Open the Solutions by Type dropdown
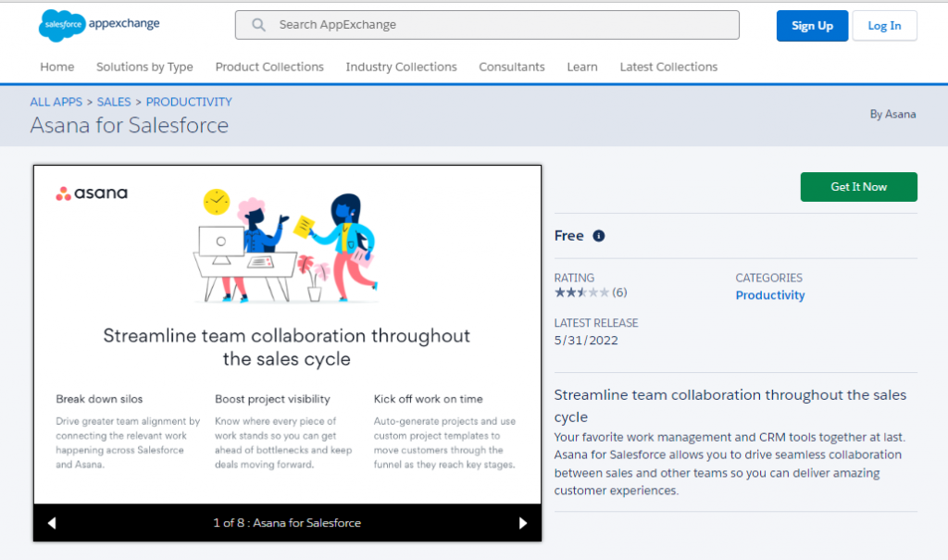 coord(144,67)
